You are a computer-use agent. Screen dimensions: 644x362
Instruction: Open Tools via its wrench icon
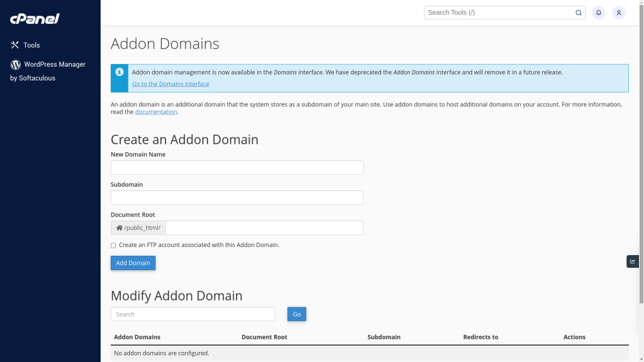coord(15,45)
